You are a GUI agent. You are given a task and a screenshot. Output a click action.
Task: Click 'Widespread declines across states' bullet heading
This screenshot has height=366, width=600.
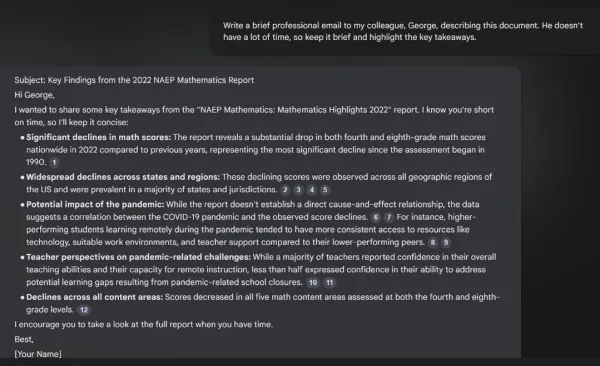(x=123, y=177)
